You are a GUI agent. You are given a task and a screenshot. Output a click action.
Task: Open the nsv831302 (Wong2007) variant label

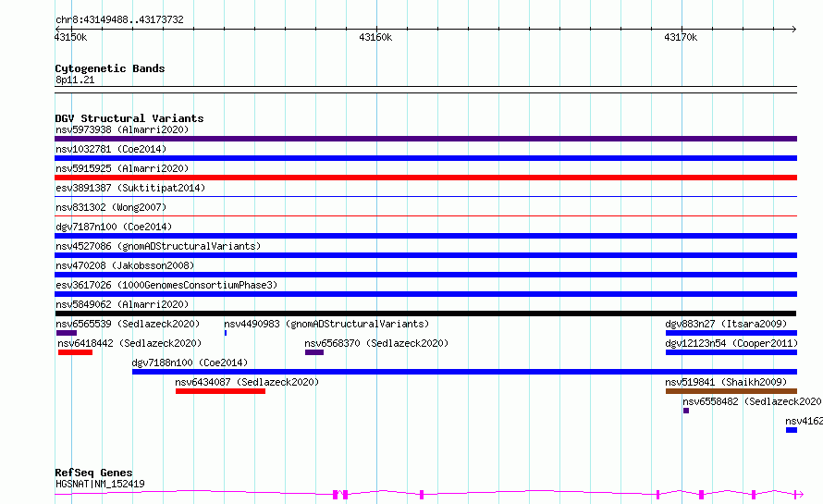tap(111, 207)
